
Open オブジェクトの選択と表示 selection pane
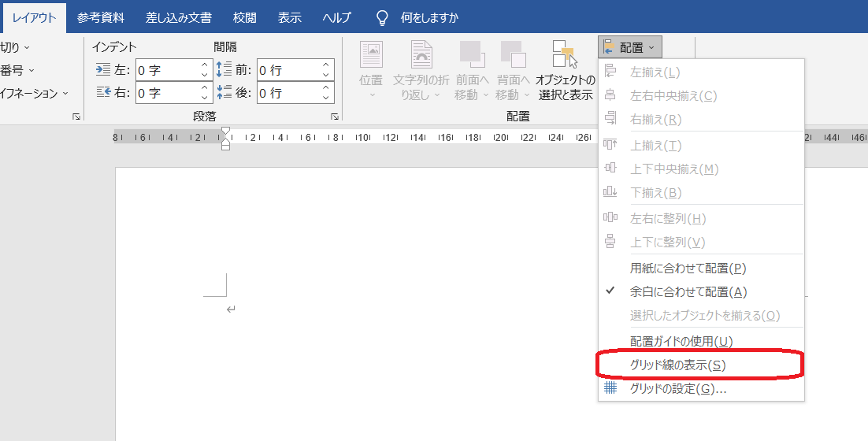(566, 70)
